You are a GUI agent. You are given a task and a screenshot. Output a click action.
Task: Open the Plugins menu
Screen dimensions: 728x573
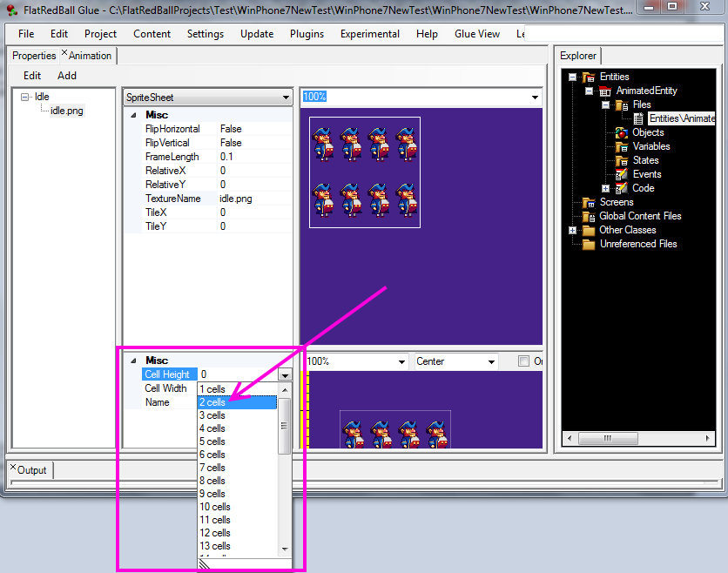pyautogui.click(x=307, y=34)
